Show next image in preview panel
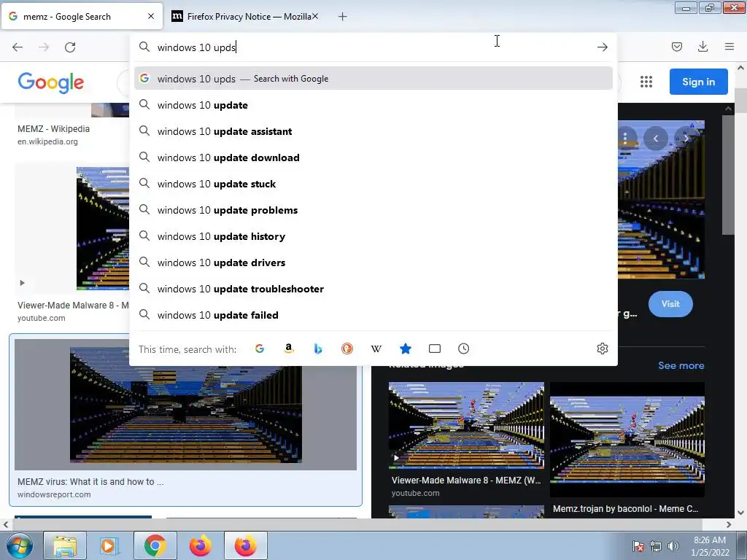747x560 pixels. click(x=686, y=139)
